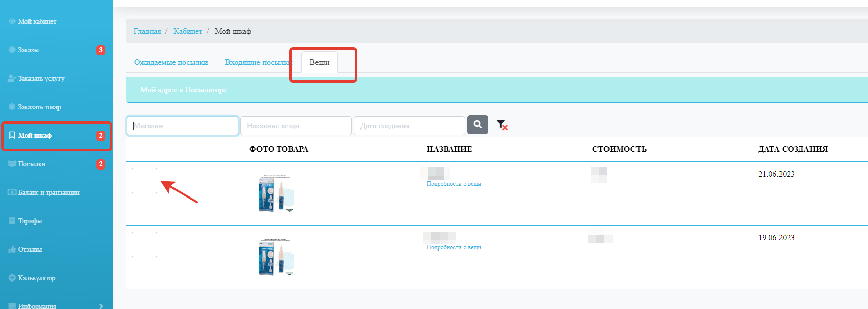Click the red badge 3 on Заказы
The image size is (868, 309).
point(101,50)
